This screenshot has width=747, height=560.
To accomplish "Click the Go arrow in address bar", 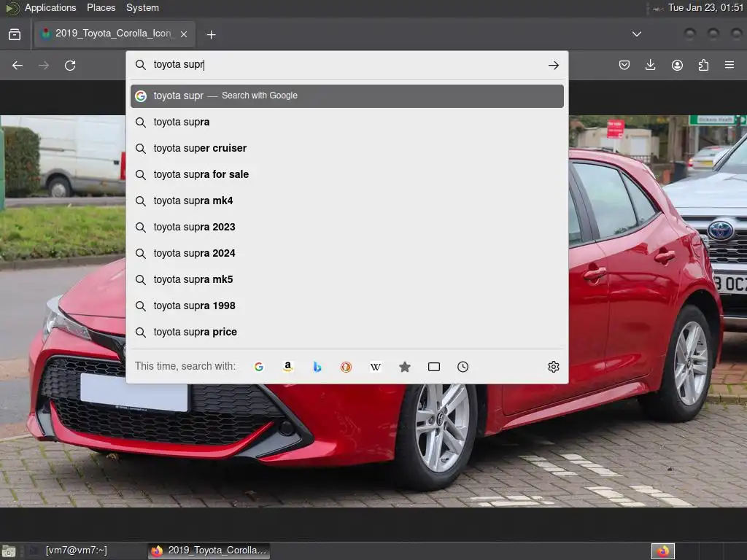I will pyautogui.click(x=553, y=65).
